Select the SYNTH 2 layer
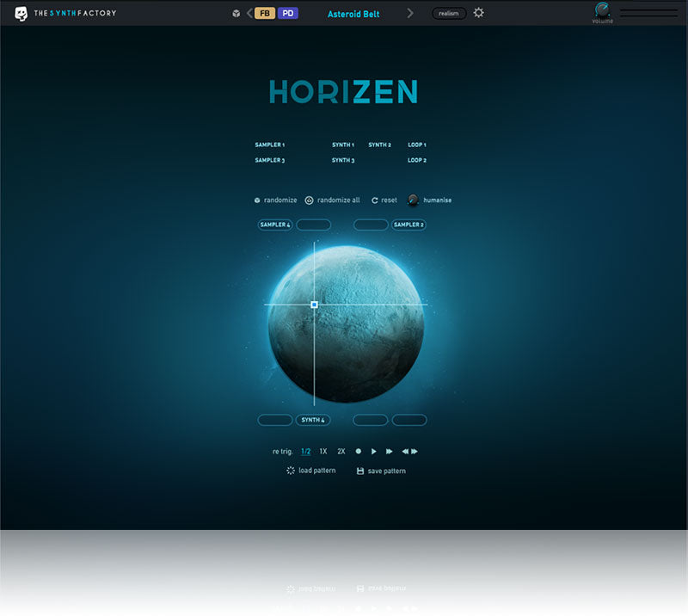The height and width of the screenshot is (616, 688). point(379,145)
